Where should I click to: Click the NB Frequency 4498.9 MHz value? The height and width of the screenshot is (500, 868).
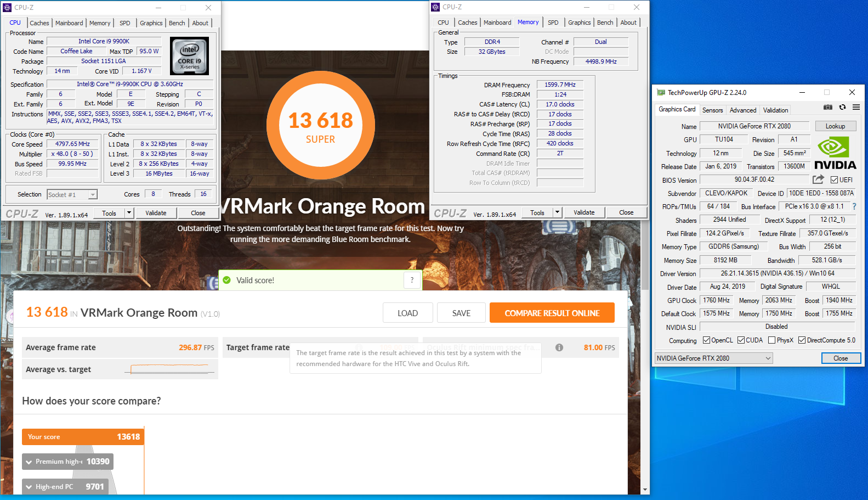coord(601,61)
